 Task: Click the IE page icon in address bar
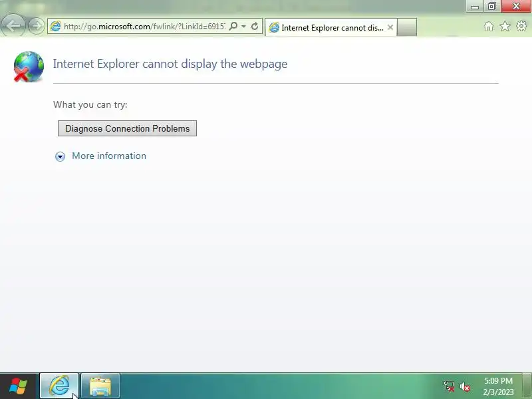click(55, 26)
